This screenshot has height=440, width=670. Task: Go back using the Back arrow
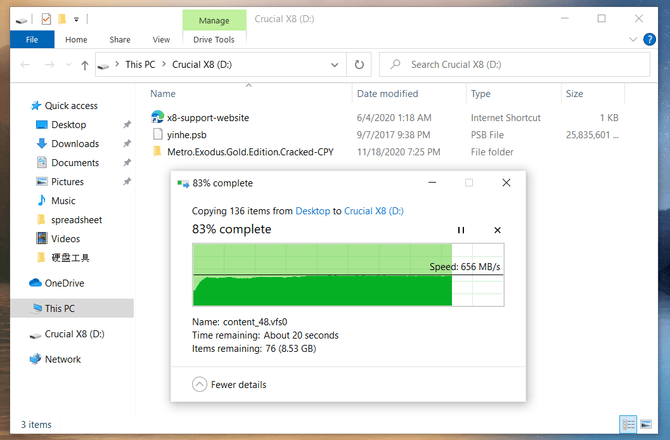pos(25,65)
